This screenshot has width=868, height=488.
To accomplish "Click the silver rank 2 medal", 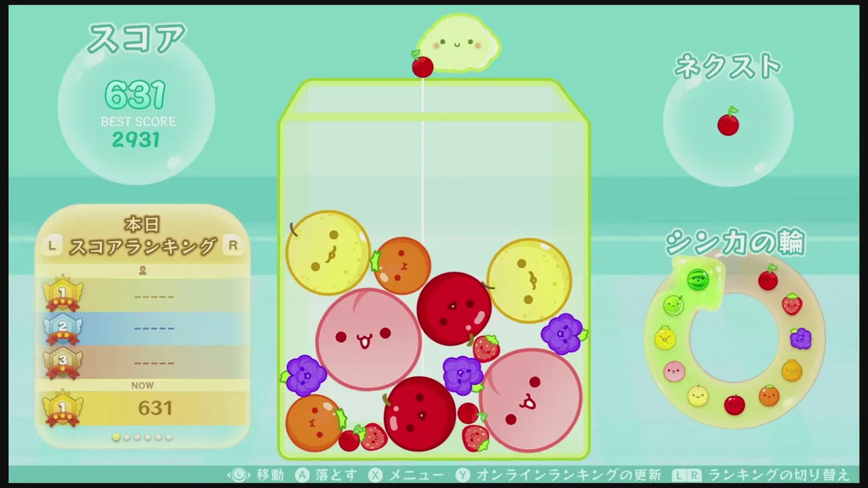I will (62, 328).
